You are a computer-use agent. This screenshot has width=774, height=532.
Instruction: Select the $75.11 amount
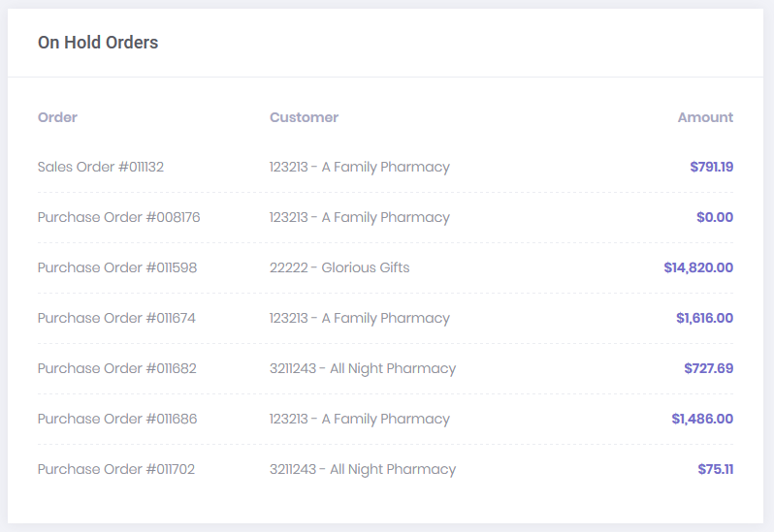pyautogui.click(x=715, y=469)
